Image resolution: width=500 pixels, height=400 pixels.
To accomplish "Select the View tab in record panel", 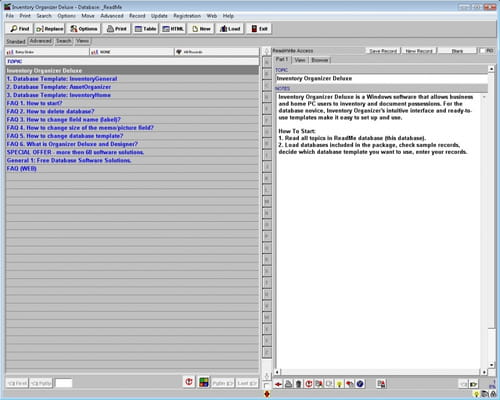I will 300,60.
